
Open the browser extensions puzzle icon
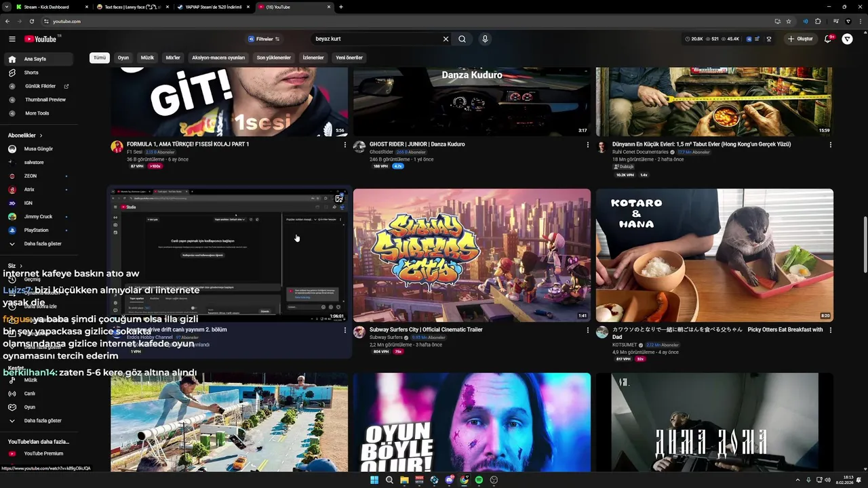click(x=818, y=21)
